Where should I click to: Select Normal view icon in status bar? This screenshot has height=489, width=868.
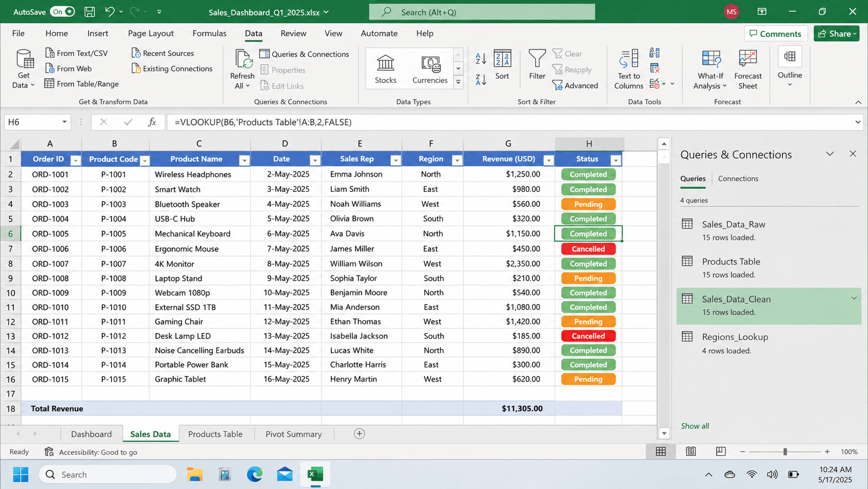pyautogui.click(x=661, y=452)
